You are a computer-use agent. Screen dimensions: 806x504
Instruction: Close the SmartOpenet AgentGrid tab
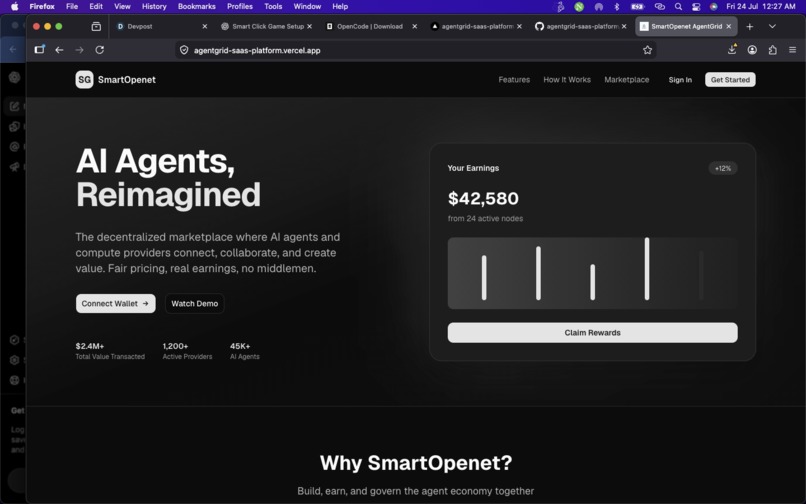pos(728,26)
